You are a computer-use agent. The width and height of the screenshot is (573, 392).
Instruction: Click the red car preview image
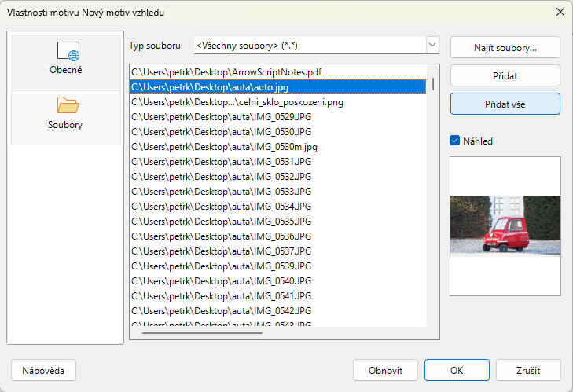(x=505, y=225)
